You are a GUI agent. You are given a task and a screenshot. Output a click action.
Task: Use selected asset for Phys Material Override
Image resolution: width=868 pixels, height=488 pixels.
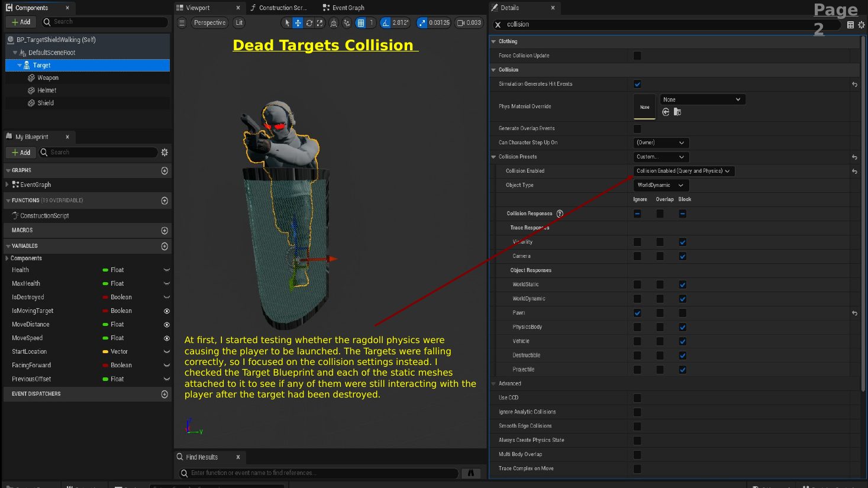pos(666,112)
